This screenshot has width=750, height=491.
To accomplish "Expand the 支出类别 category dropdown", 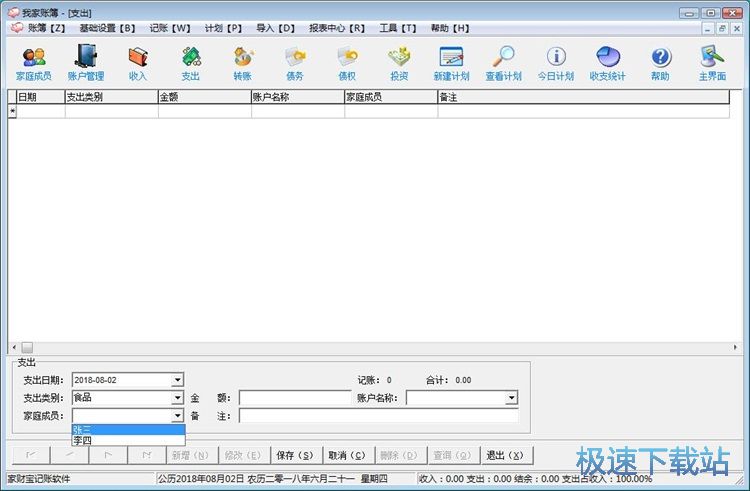I will [177, 398].
